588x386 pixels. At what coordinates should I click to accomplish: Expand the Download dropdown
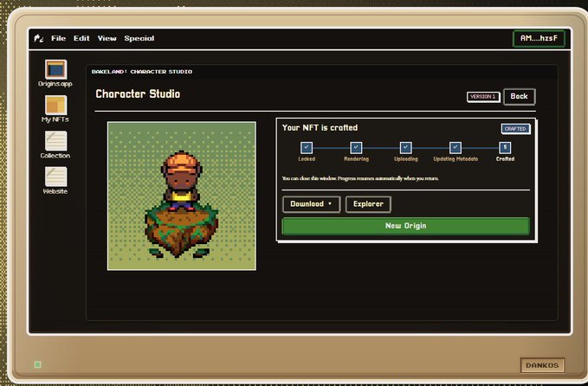[x=311, y=204]
